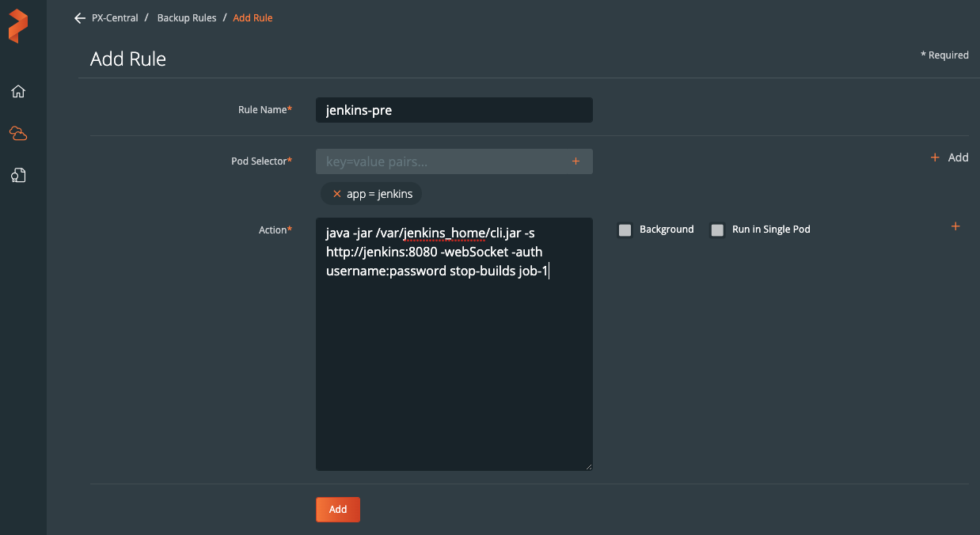Click the plus icon inside Pod Selector field

575,161
